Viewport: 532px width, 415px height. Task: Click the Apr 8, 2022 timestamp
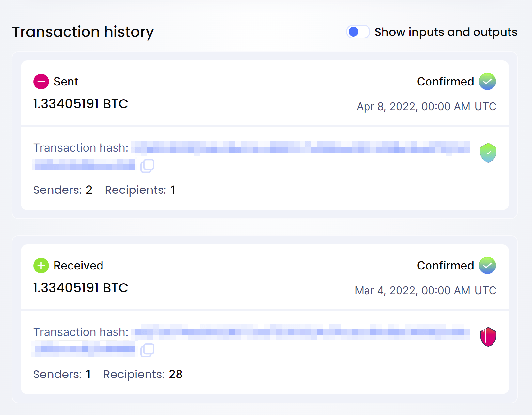[426, 107]
